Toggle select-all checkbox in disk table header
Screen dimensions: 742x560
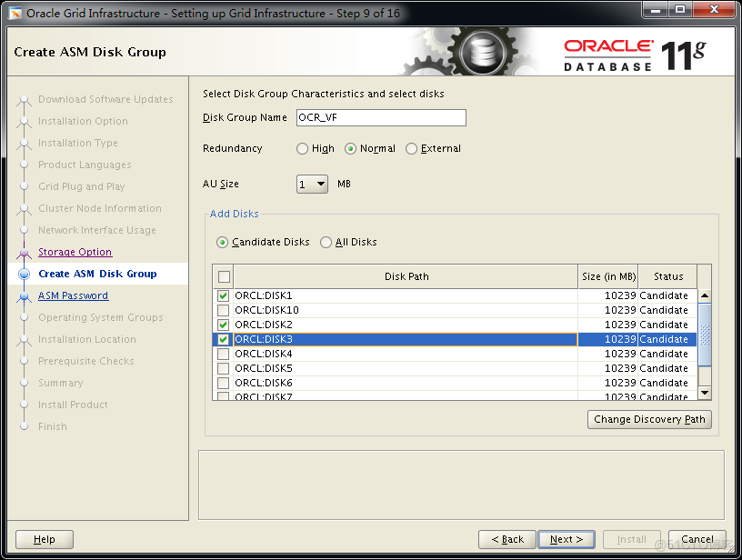(x=224, y=276)
